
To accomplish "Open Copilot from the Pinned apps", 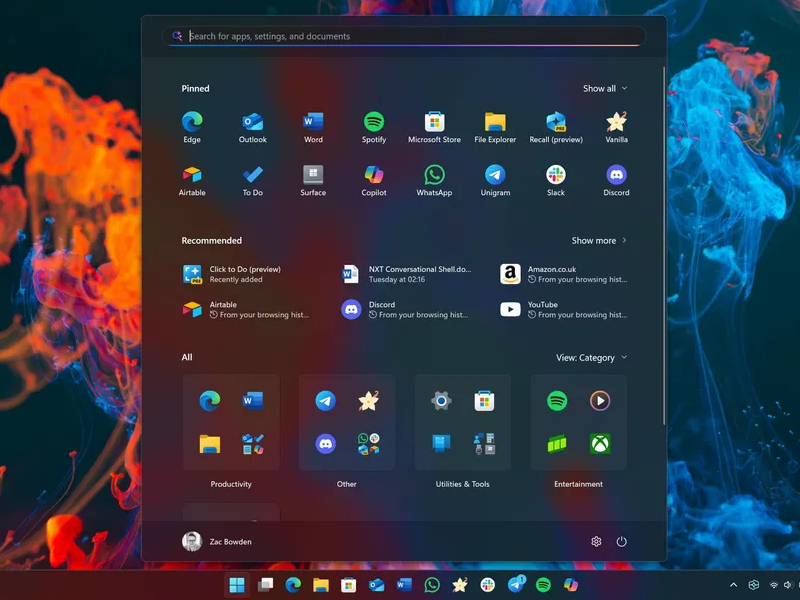I will pos(373,180).
